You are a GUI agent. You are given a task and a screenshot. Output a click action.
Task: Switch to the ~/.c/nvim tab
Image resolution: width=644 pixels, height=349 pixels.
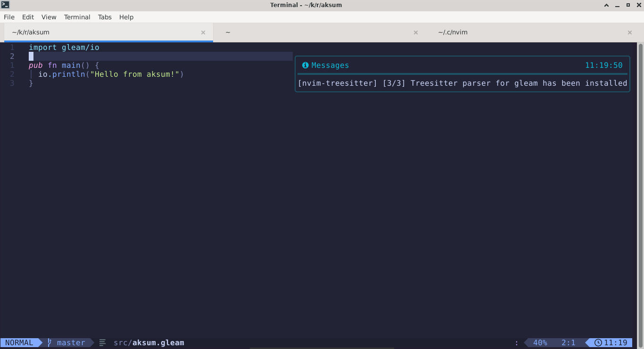[452, 32]
